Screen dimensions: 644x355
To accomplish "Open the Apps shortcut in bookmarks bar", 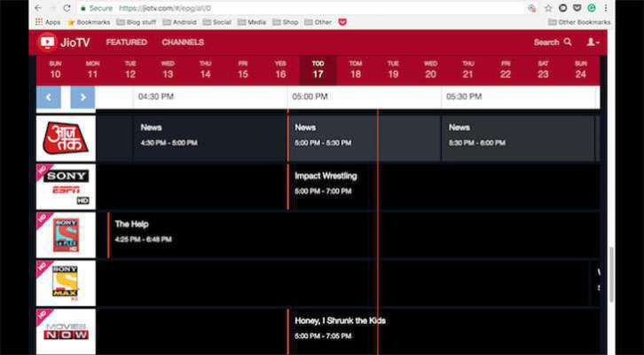I will tap(48, 22).
